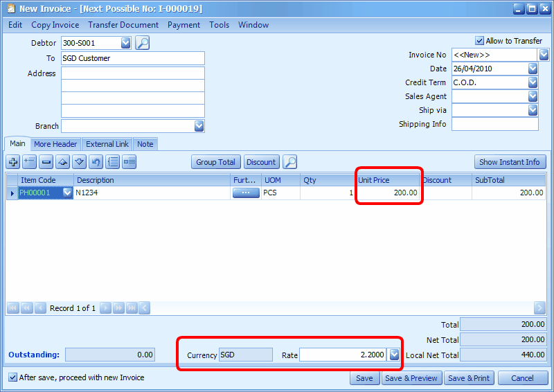554x392 pixels.
Task: Switch to the More Header tab
Action: click(x=55, y=144)
